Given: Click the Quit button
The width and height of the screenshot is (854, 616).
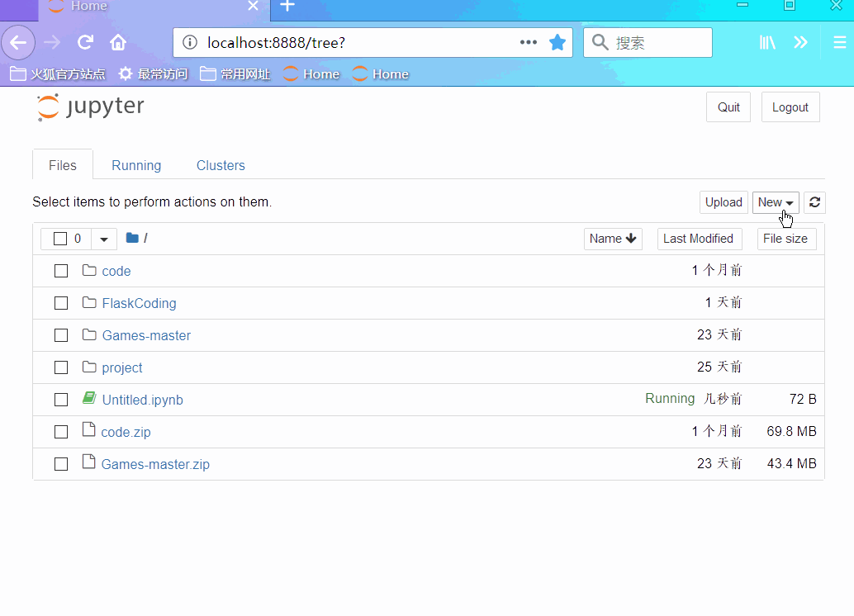Looking at the screenshot, I should tap(728, 107).
